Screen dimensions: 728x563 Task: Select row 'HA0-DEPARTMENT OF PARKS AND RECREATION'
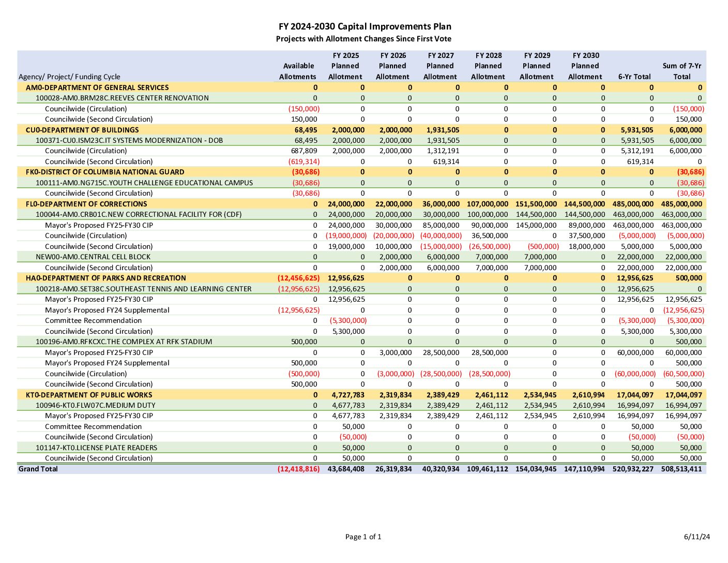point(361,278)
